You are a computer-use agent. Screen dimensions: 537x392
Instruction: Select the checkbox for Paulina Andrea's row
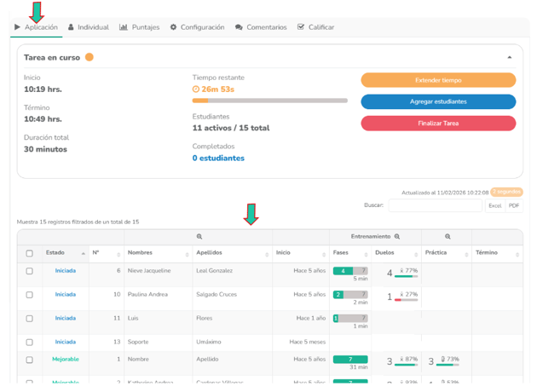[29, 295]
